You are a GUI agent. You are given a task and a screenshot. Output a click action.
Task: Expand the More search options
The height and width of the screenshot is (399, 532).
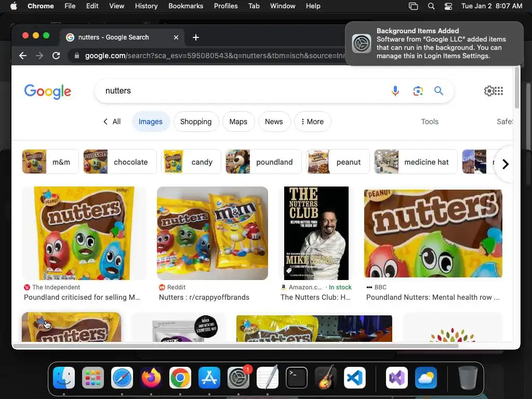[312, 122]
